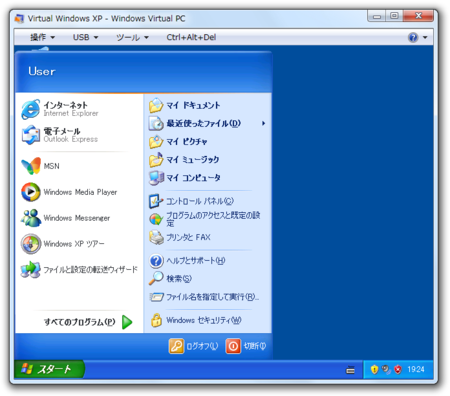Open マイ ミュージック folder icon
450x396 pixels.
156,160
